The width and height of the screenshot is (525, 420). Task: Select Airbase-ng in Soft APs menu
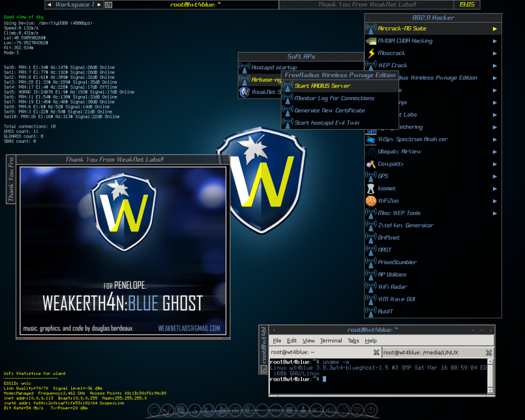tap(260, 80)
